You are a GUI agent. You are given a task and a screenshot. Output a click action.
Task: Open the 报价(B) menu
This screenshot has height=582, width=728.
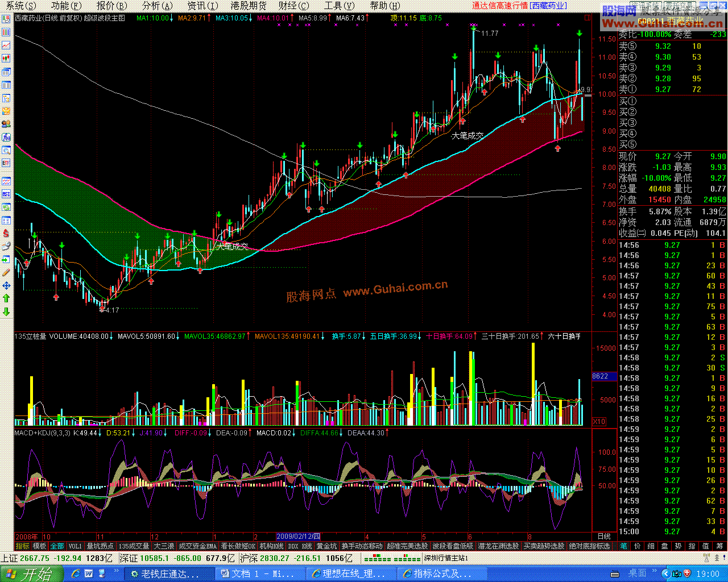pyautogui.click(x=111, y=6)
